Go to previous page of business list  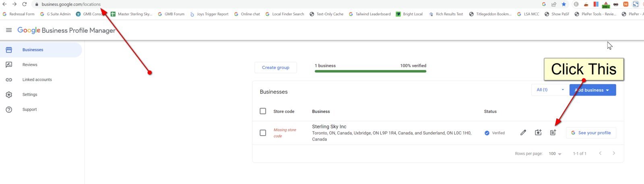600,153
